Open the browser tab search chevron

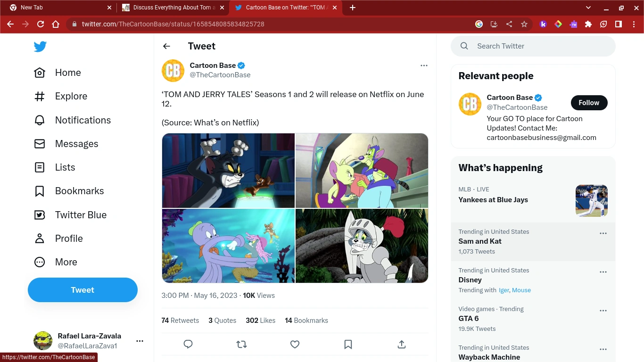pyautogui.click(x=587, y=8)
